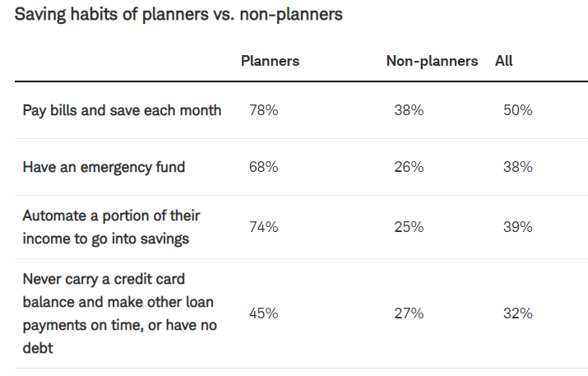
Task: Click the 27% Non-planners value
Action: click(x=409, y=313)
